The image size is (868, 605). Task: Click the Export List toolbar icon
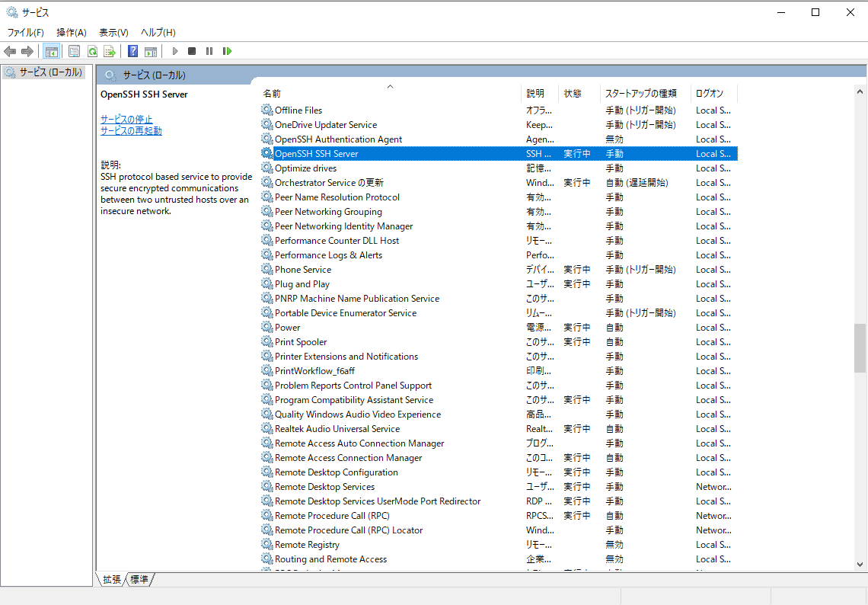(x=110, y=52)
